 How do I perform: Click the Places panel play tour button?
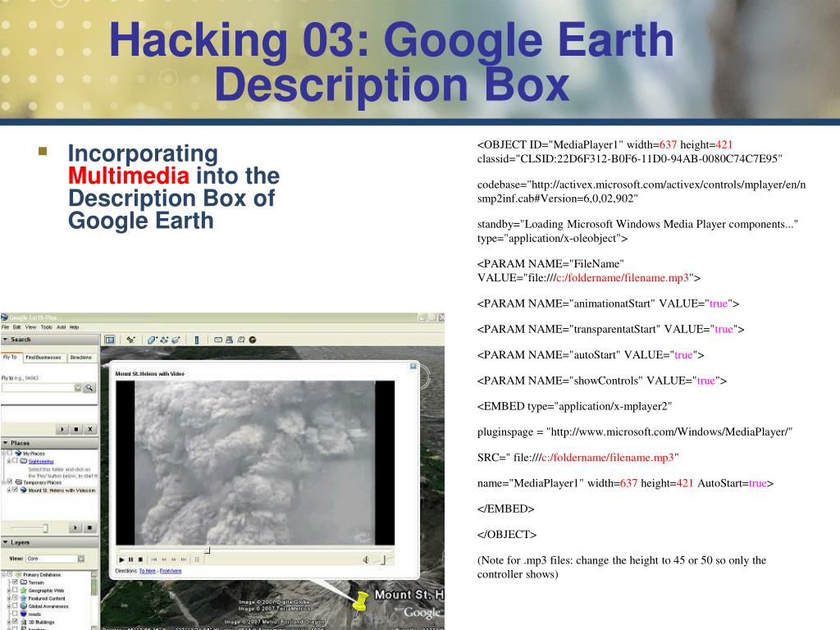pos(75,527)
